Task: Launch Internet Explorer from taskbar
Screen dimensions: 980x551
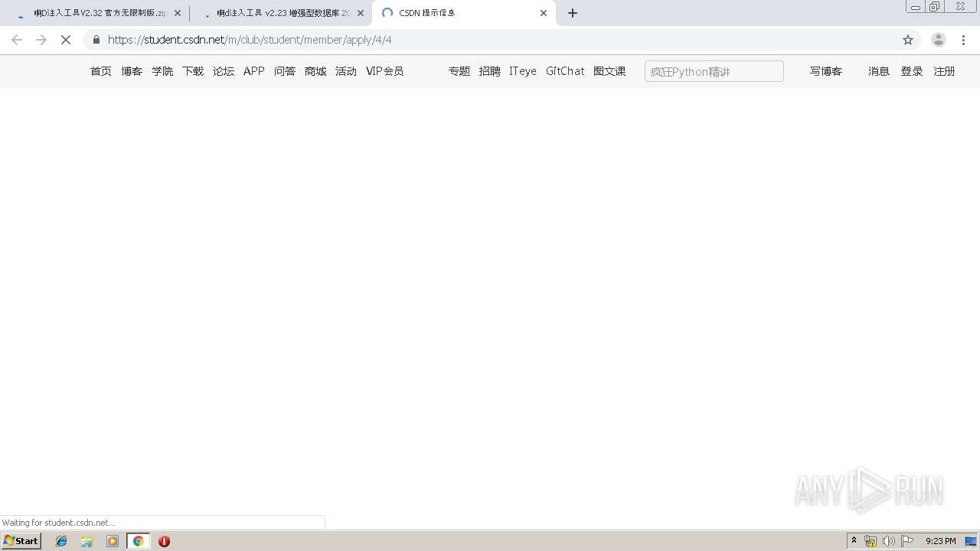Action: click(x=61, y=541)
